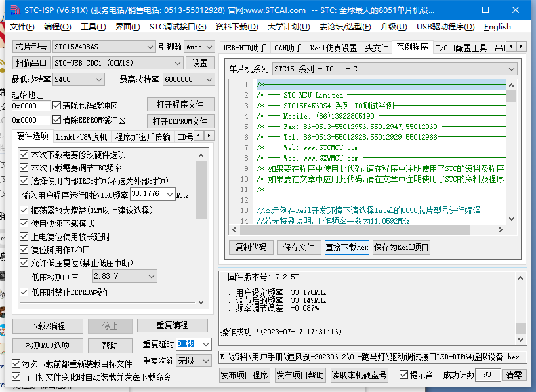Switch interface language via English menu
The height and width of the screenshot is (392, 536).
click(x=497, y=27)
